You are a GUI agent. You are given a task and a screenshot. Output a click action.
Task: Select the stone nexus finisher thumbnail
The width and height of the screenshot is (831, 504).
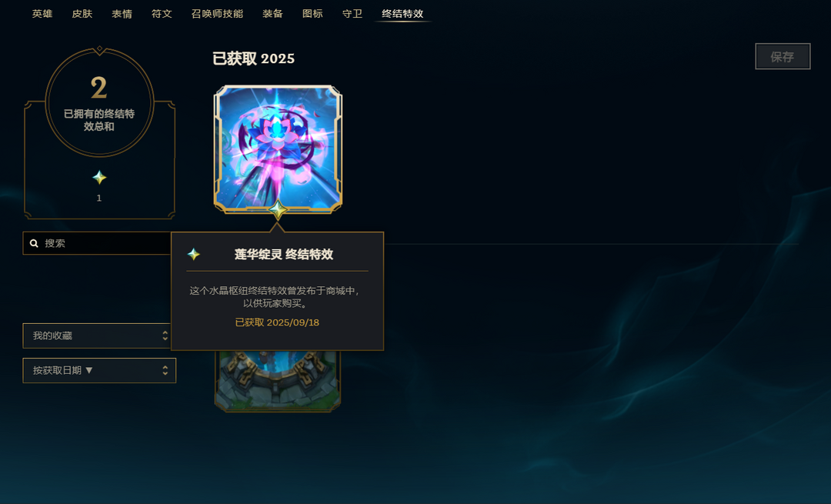(x=278, y=381)
